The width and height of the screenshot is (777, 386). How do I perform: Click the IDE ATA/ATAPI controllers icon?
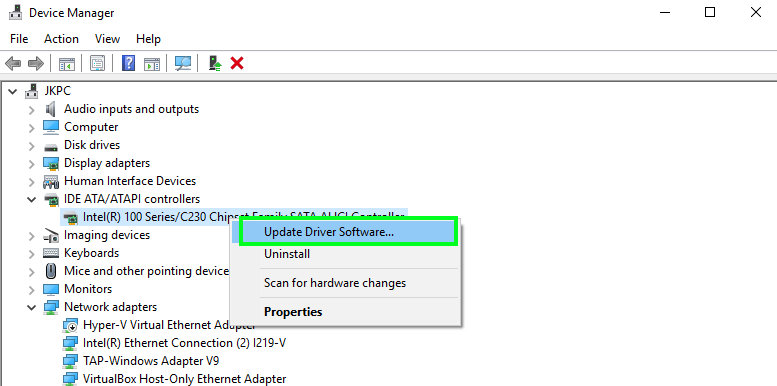point(51,199)
